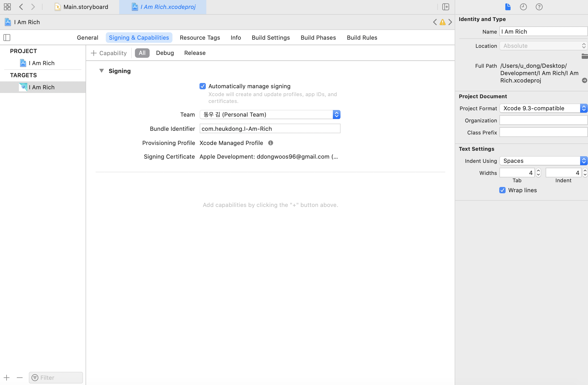The width and height of the screenshot is (588, 385).
Task: Click the add editor split icon
Action: 445,7
